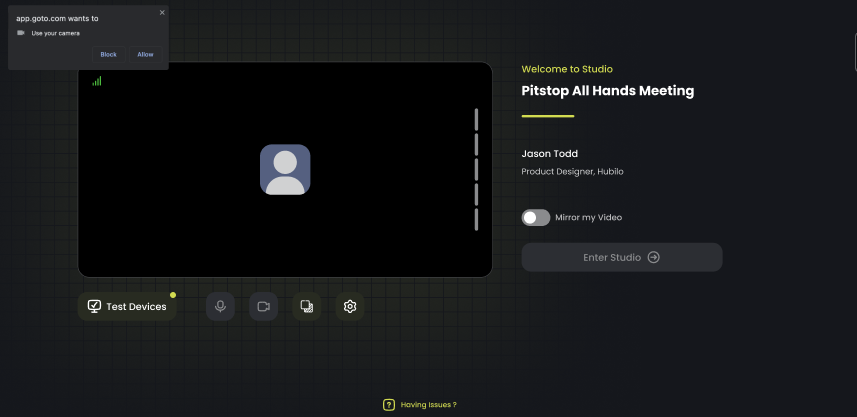
Task: Click the app.goto.com wants to text
Action: tap(57, 19)
